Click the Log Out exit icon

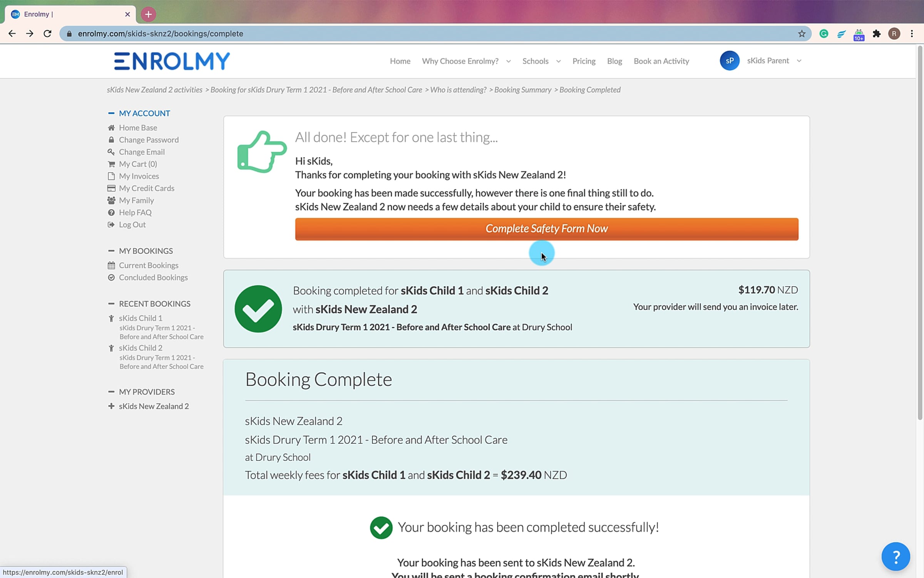[111, 225]
